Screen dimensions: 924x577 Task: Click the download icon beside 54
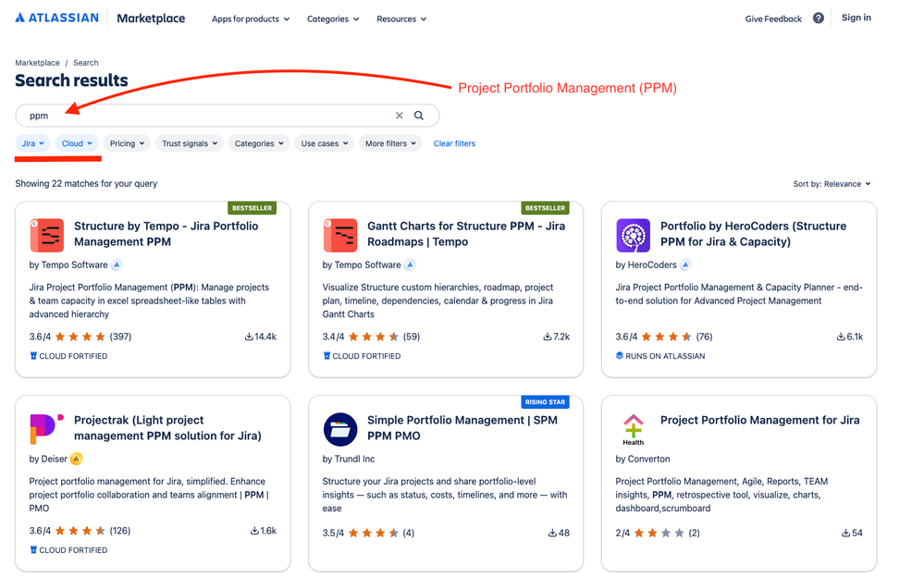845,533
